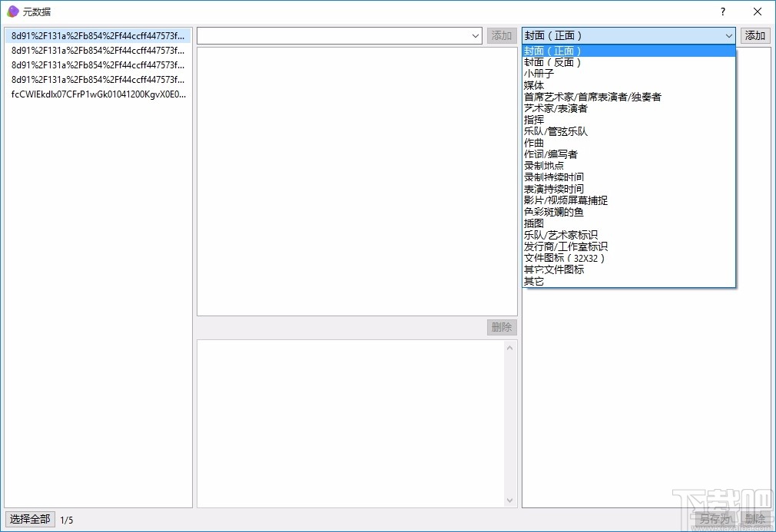This screenshot has width=776, height=532.
Task: Collapse the 封面（正面） dropdown via its arrow
Action: point(728,35)
